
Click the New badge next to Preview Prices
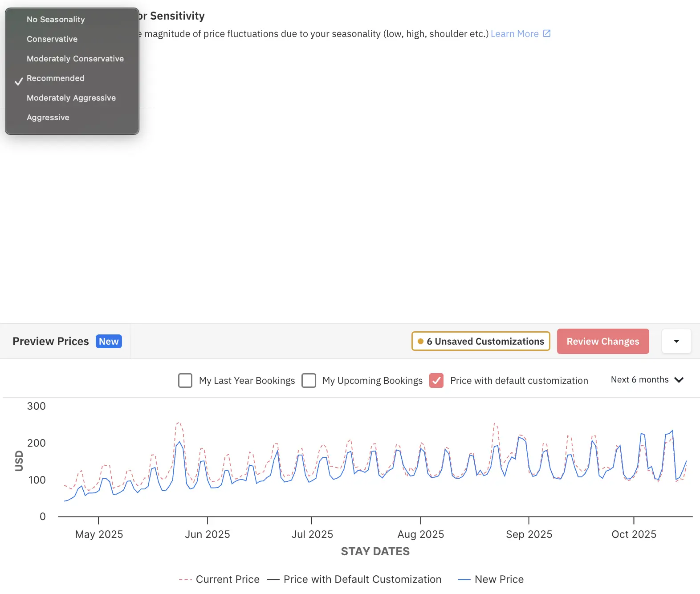[x=109, y=342]
